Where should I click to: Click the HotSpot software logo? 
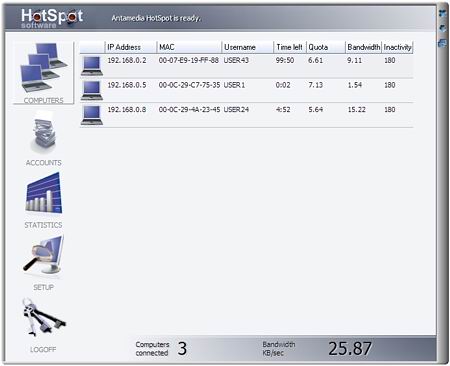point(52,18)
